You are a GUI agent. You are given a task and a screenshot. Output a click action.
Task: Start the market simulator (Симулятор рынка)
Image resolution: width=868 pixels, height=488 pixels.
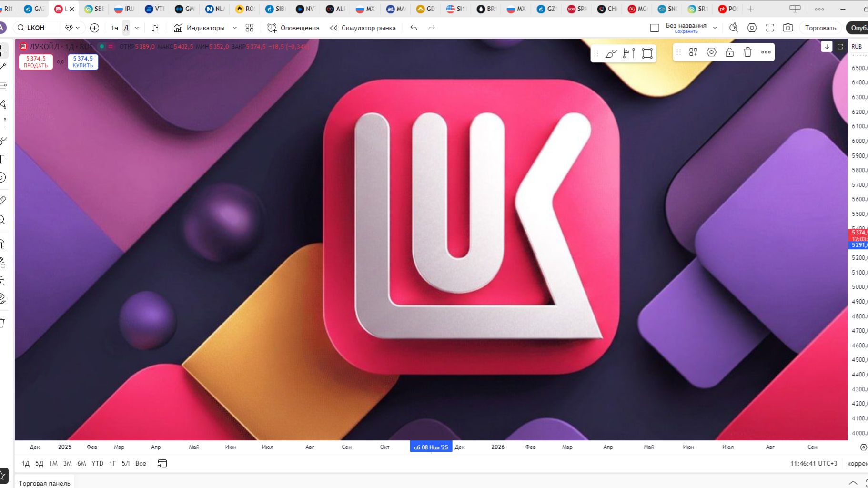(x=363, y=28)
